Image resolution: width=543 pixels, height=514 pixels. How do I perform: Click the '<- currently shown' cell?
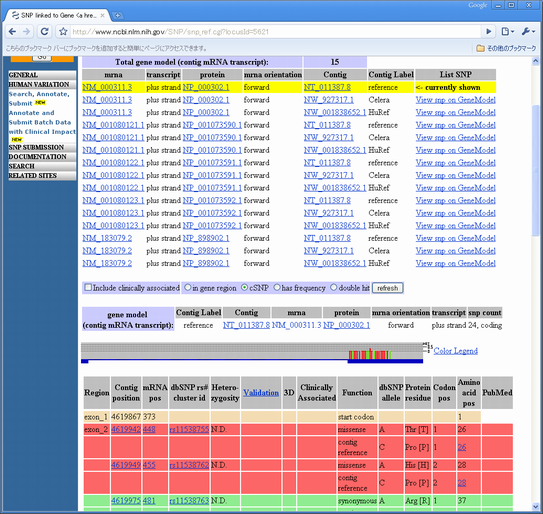tap(455, 87)
